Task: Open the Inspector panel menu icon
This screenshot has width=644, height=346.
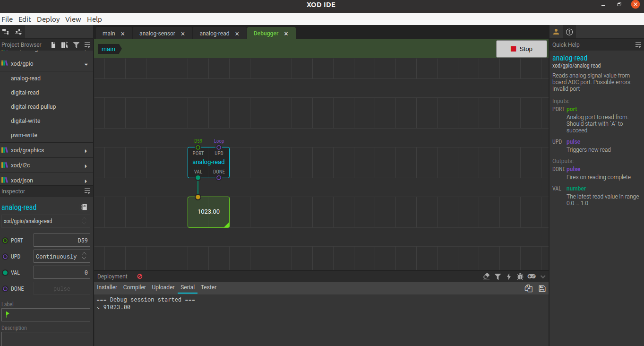Action: pos(87,191)
